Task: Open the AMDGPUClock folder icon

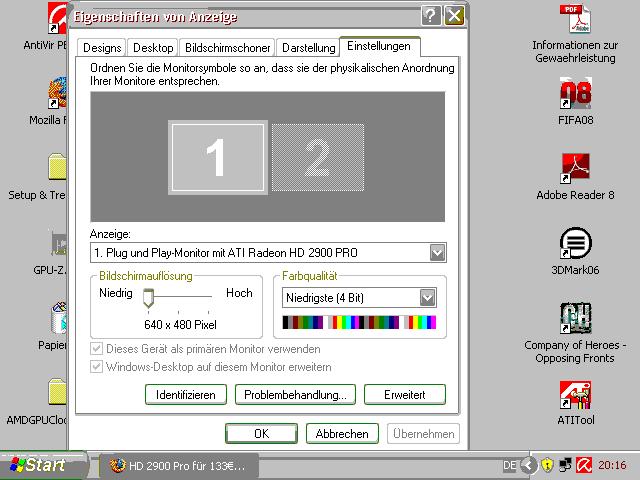Action: 58,392
